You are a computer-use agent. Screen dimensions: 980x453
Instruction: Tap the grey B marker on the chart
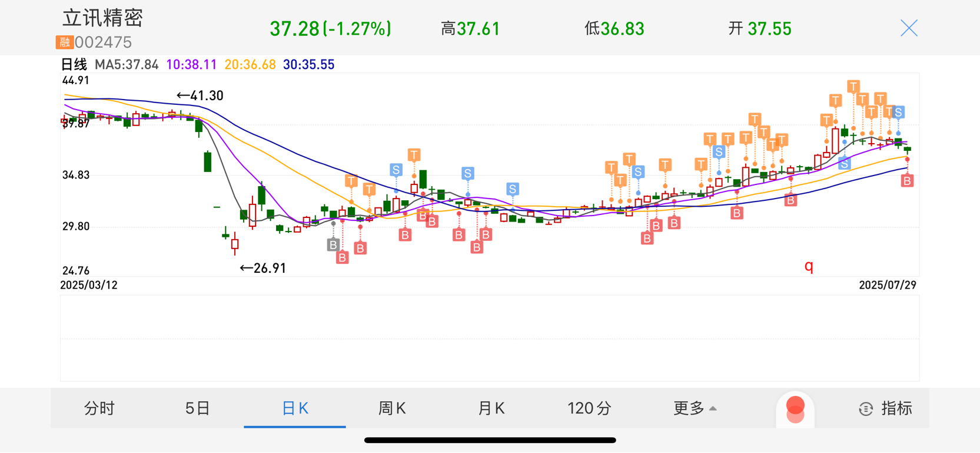[x=333, y=244]
